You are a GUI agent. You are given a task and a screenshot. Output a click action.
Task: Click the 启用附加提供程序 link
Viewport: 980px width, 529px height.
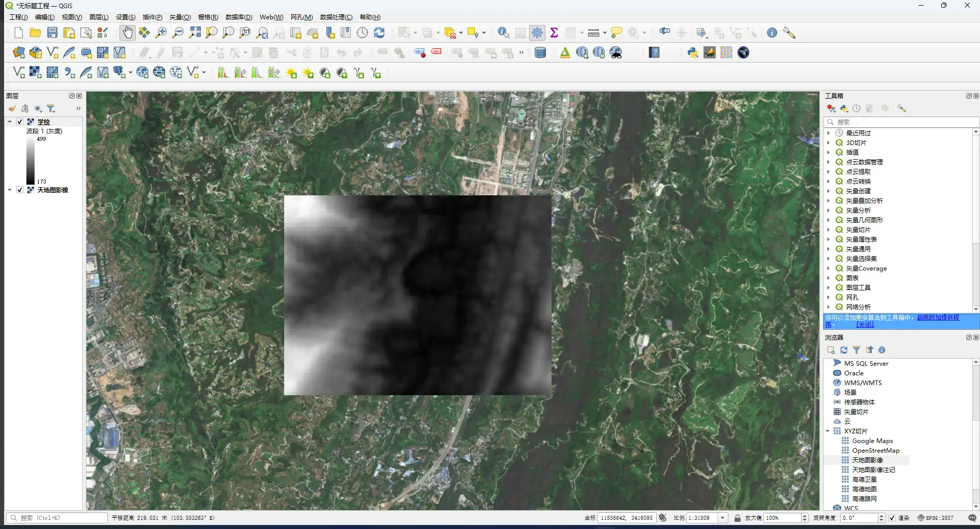coord(938,317)
